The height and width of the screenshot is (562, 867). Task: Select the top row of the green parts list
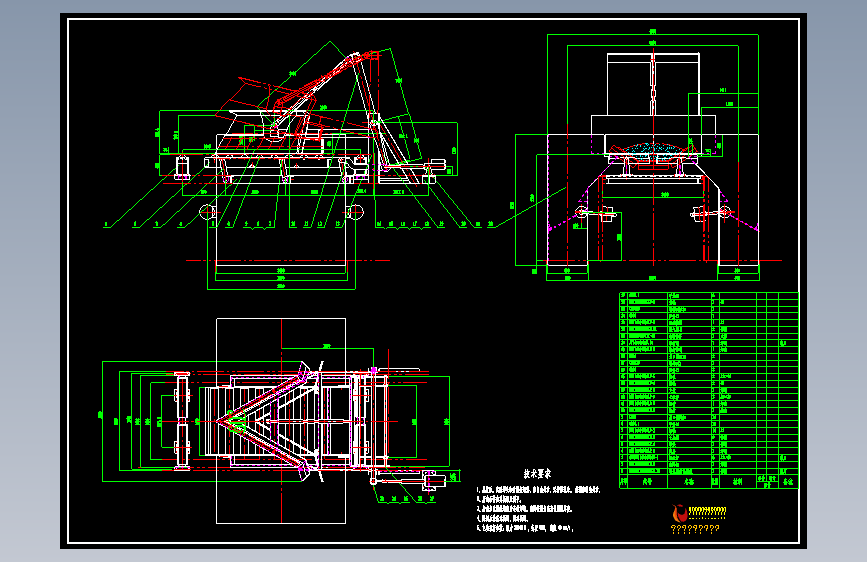coord(709,295)
